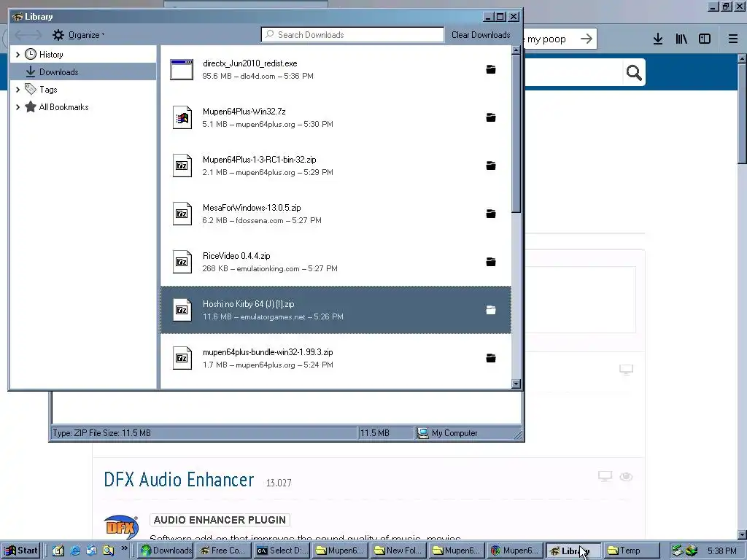This screenshot has height=560, width=747.
Task: Click the Library forward arrow
Action: coord(35,35)
